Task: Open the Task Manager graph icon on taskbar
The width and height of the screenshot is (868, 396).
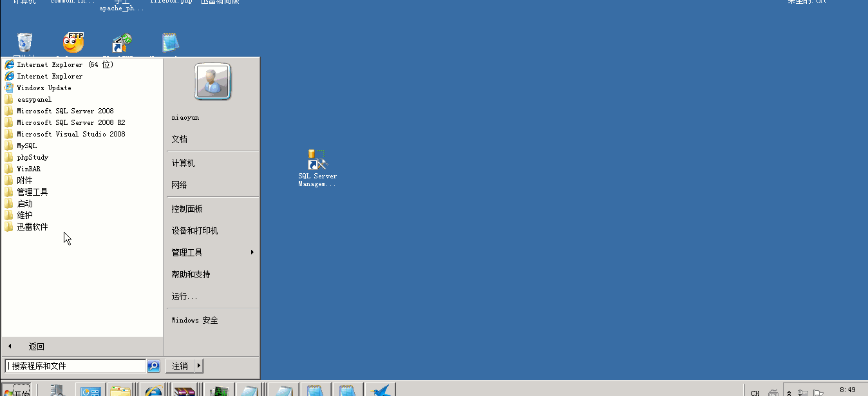Action: (x=220, y=390)
